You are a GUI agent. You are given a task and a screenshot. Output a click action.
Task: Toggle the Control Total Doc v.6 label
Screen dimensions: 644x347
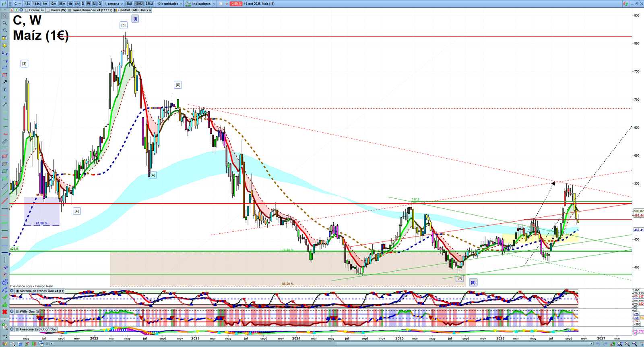[x=132, y=10]
